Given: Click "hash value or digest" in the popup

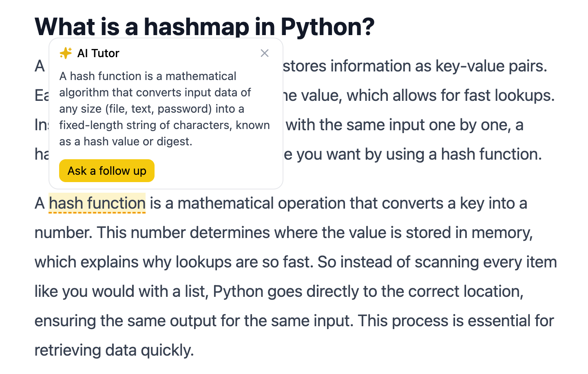Looking at the screenshot, I should 138,141.
